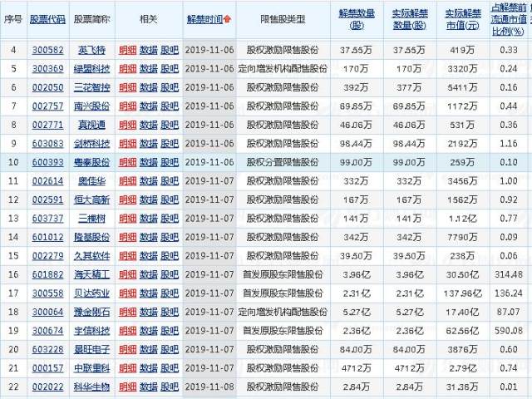
Task: Open 股吧 for 三花智控 row
Action: (x=170, y=87)
